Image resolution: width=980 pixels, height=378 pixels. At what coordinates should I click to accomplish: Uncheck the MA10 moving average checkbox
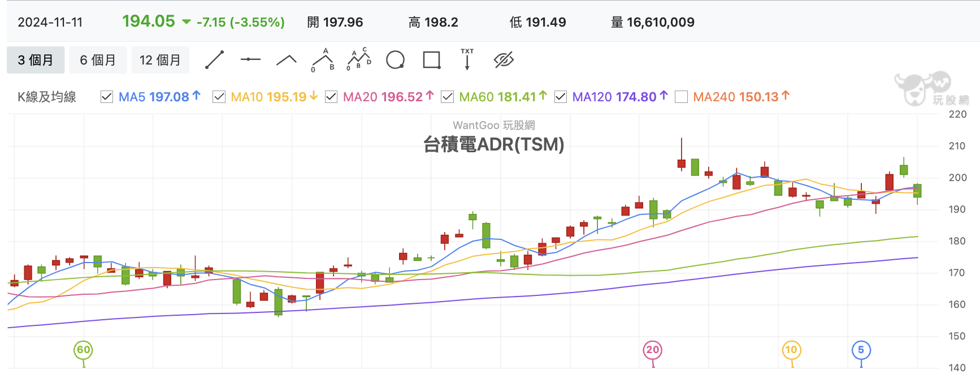coord(219,97)
